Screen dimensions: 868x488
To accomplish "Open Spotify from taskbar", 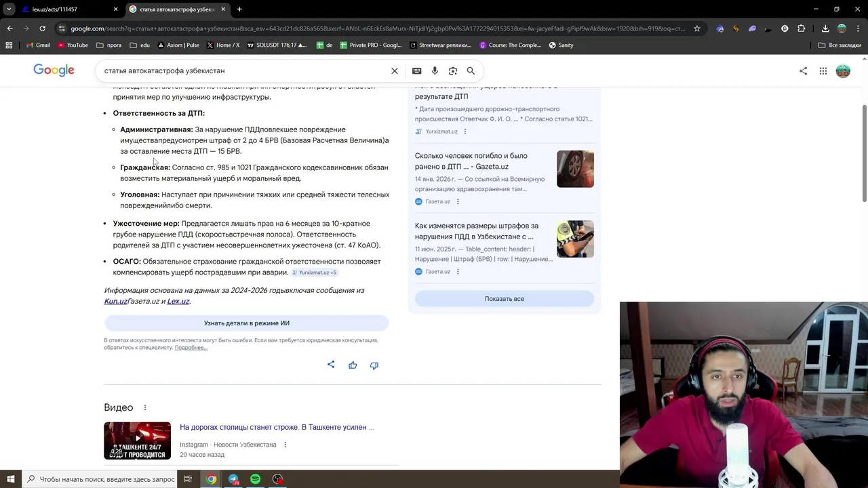I will click(x=255, y=479).
